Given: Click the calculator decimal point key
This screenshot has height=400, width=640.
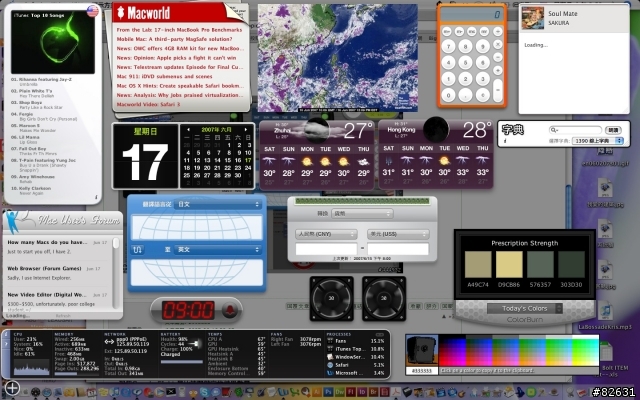Looking at the screenshot, I should [x=465, y=96].
